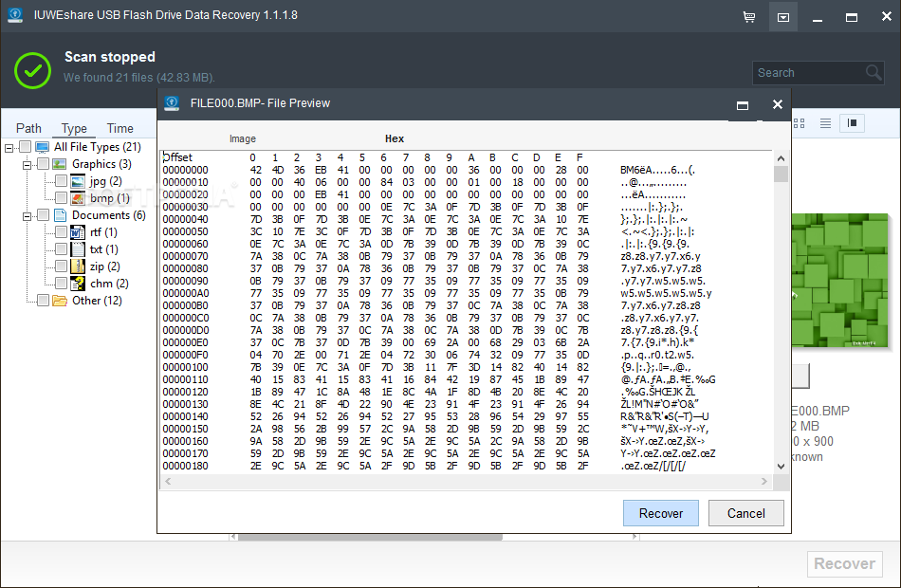Screen dimensions: 901x588
Task: Click the All File Types computer icon
Action: coord(42,147)
